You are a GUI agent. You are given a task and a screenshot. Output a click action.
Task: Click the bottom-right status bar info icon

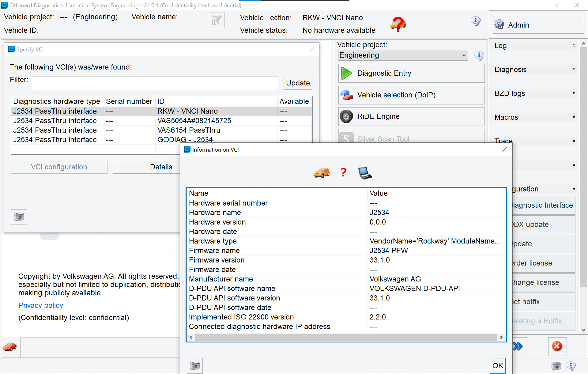pyautogui.click(x=571, y=366)
